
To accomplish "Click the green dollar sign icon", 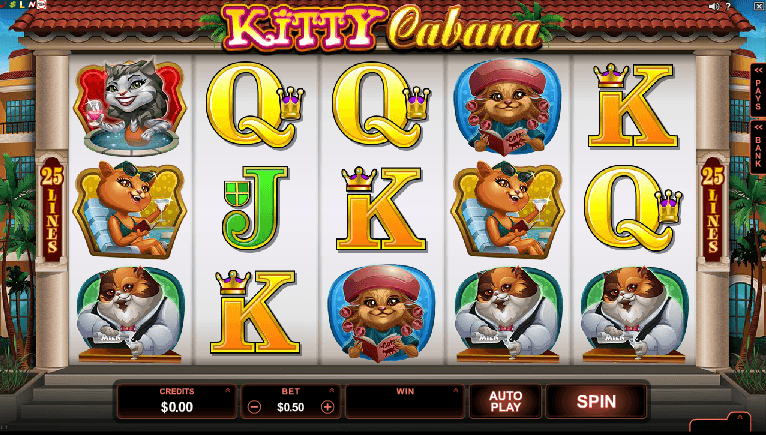I will pyautogui.click(x=12, y=4).
